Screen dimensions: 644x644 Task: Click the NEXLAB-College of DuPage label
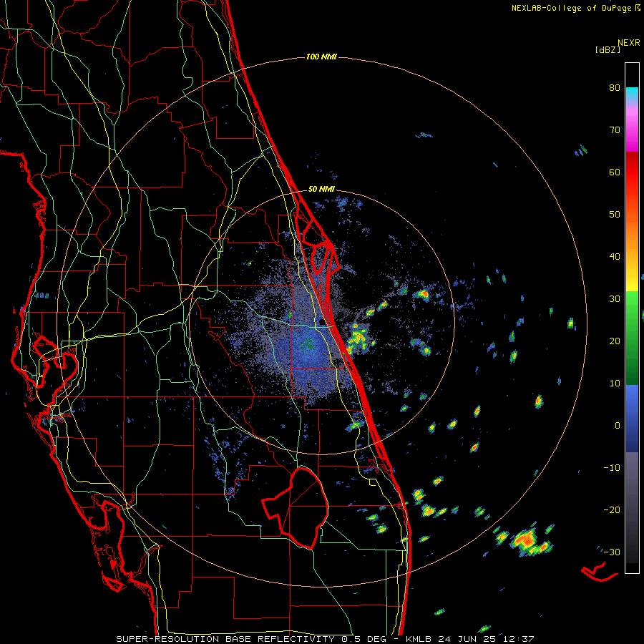[571, 8]
